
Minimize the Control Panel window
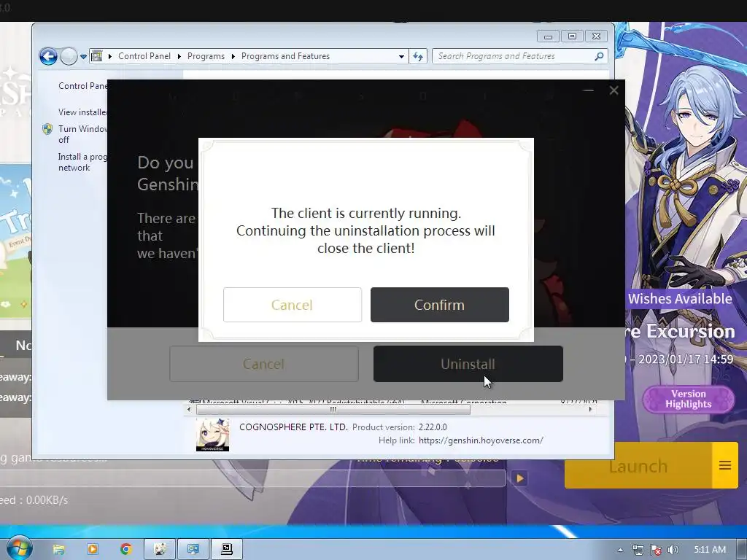click(548, 36)
